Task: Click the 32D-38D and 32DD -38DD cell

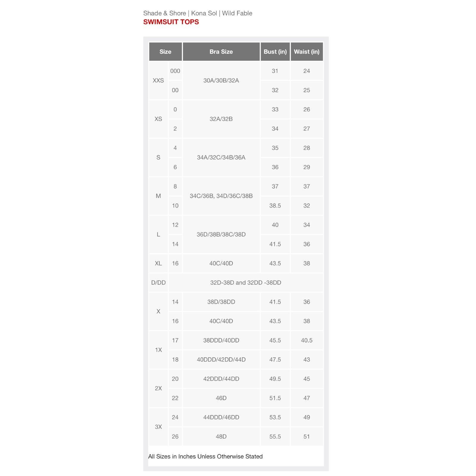Action: click(x=246, y=283)
